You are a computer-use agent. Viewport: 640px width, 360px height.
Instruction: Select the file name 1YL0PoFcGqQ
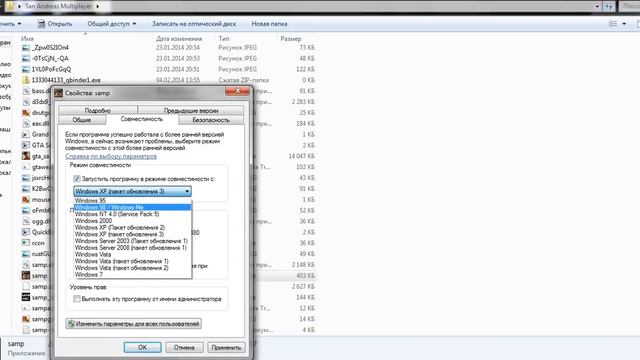(51, 69)
